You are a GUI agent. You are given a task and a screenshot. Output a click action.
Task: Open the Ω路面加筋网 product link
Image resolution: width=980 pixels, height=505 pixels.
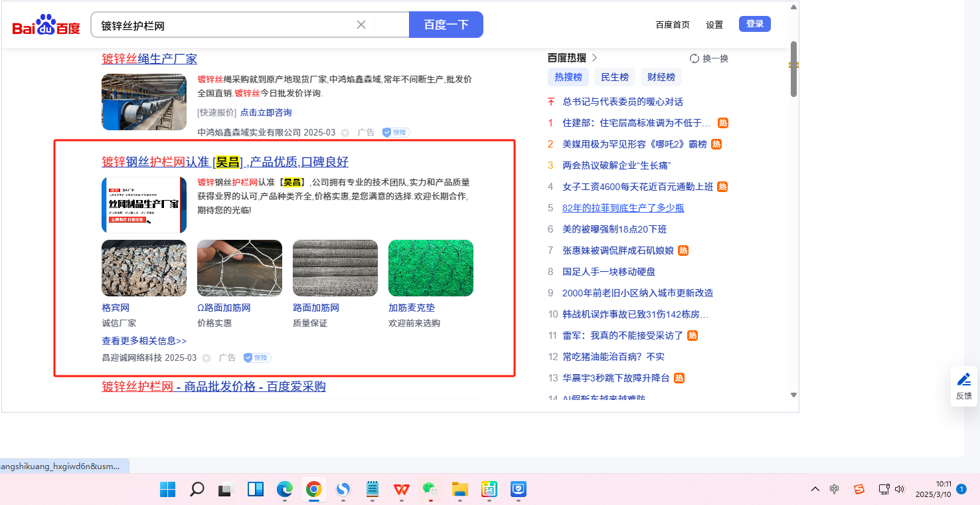point(224,308)
